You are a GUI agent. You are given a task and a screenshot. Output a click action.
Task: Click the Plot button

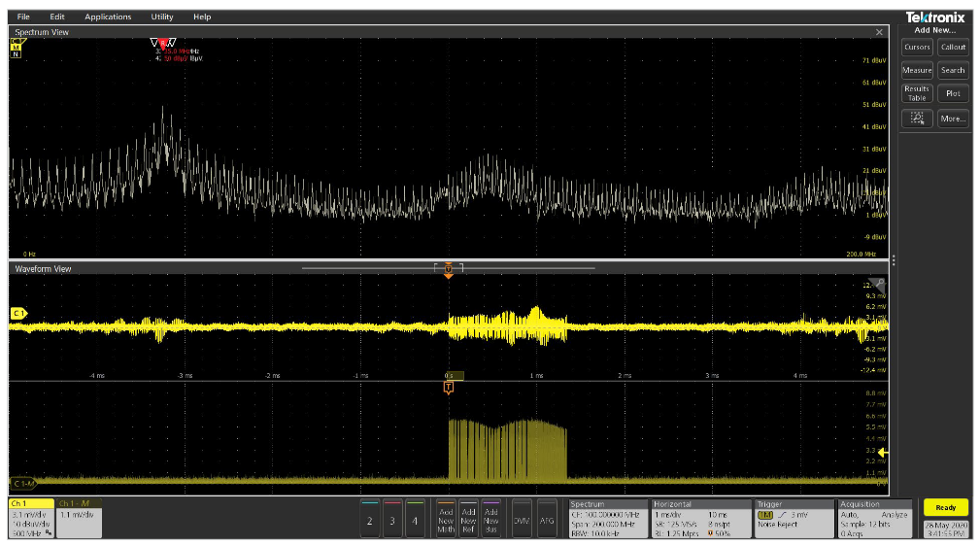tap(953, 93)
